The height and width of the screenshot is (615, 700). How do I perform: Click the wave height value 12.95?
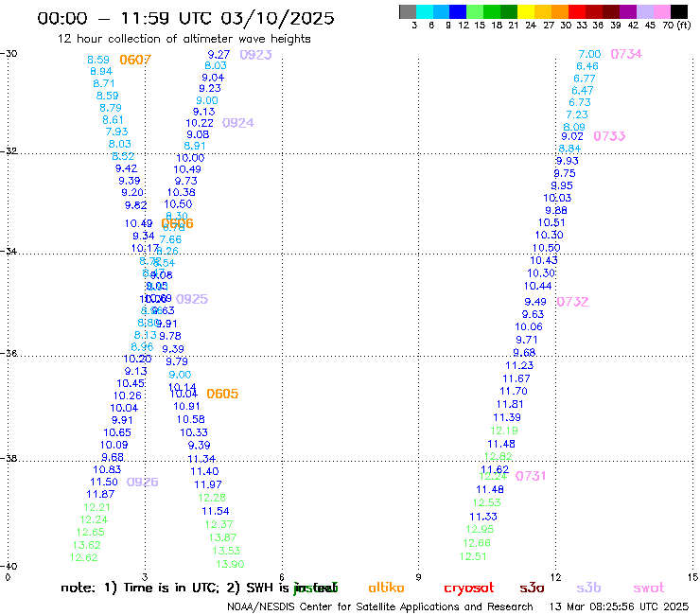(x=480, y=529)
